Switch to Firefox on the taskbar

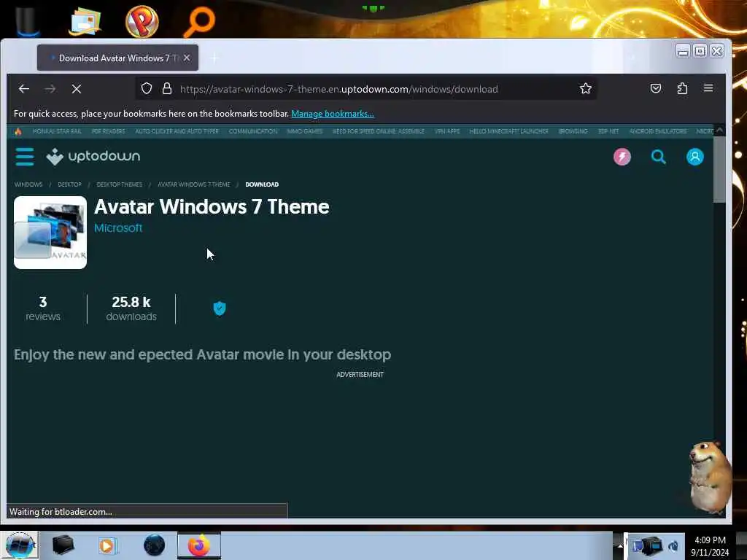coord(199,545)
